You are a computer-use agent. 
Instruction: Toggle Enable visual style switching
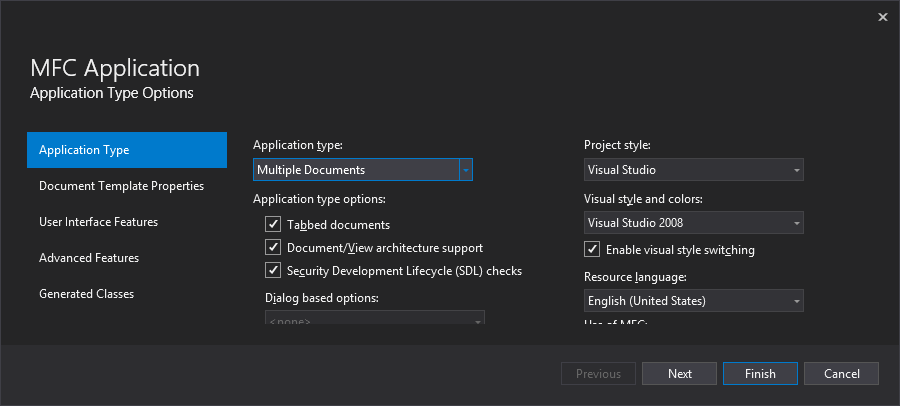[592, 249]
